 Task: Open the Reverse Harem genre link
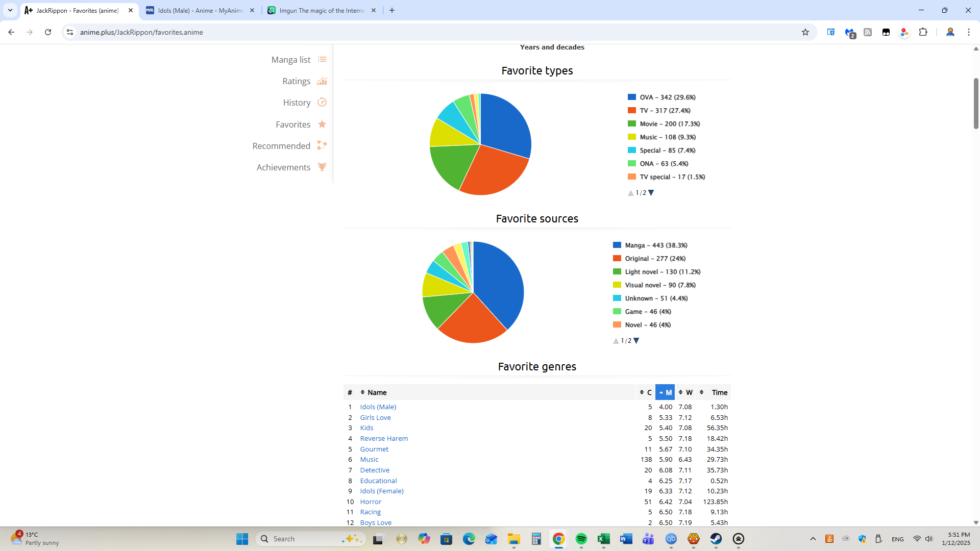pos(384,438)
